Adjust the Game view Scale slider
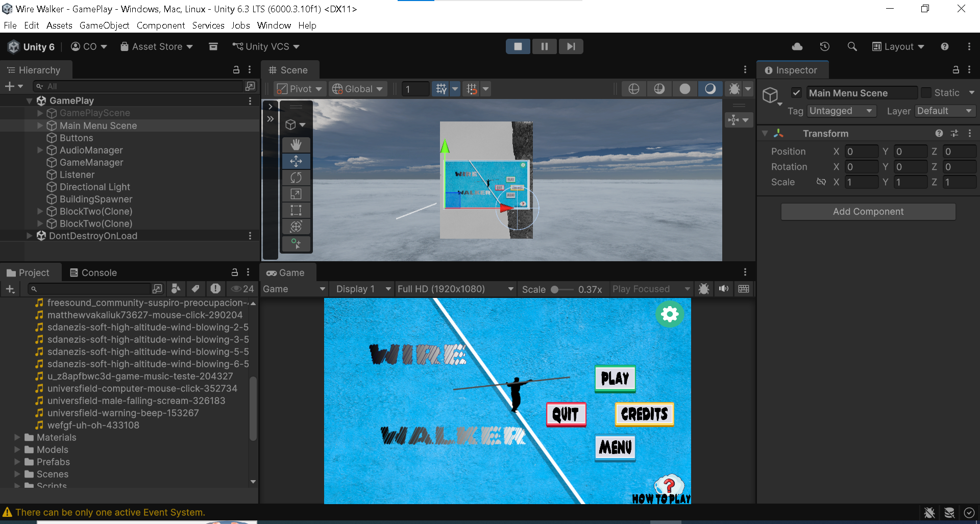 pos(561,289)
